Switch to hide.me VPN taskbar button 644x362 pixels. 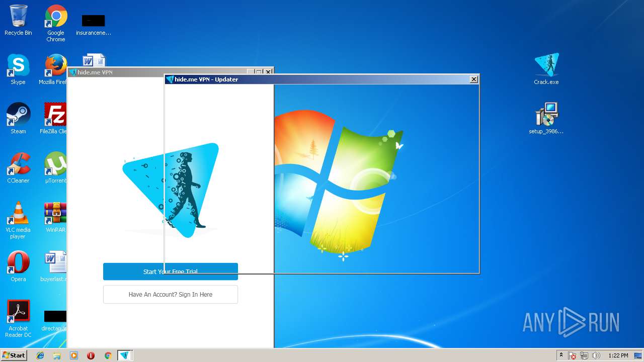pos(124,355)
